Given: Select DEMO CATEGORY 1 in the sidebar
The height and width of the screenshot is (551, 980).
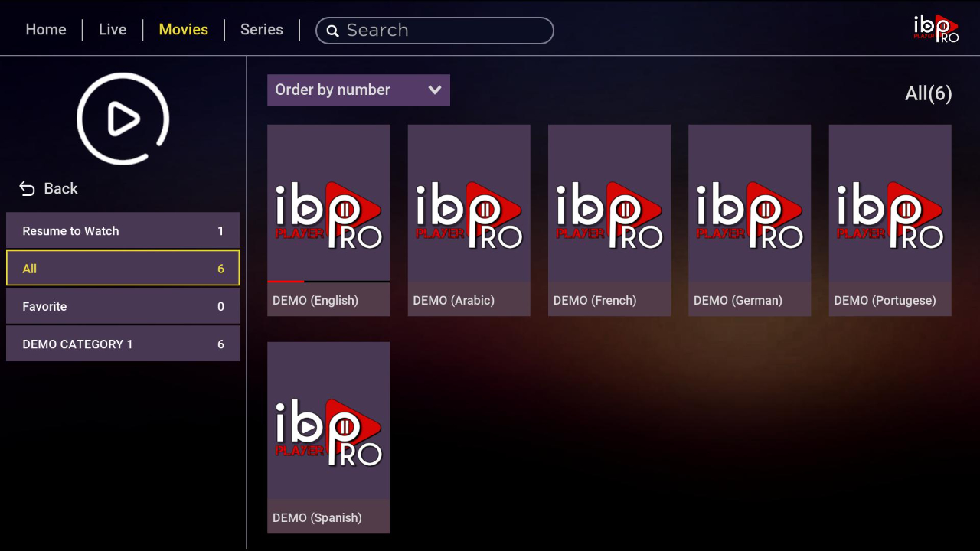Looking at the screenshot, I should 122,344.
